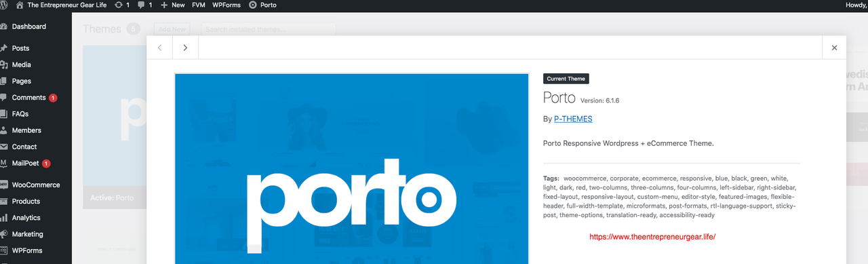The width and height of the screenshot is (868, 264).
Task: Click the Search installed themes field
Action: tap(269, 29)
